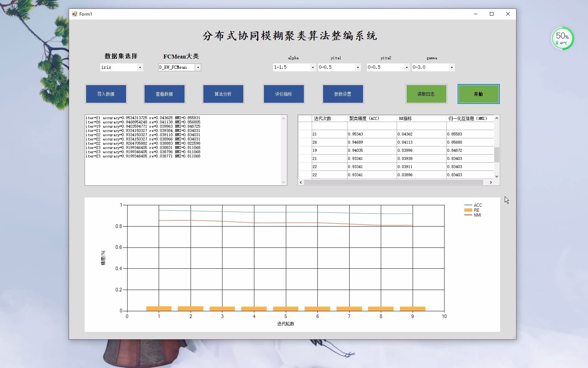588x368 pixels.
Task: Click the table horizontal scrollbar right arrow
Action: coord(491,182)
